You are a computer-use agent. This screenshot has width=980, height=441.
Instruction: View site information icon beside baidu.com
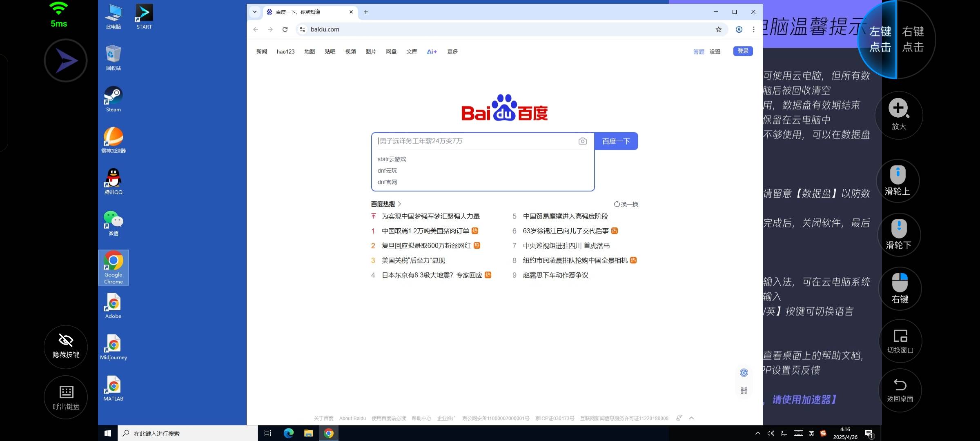coord(303,29)
